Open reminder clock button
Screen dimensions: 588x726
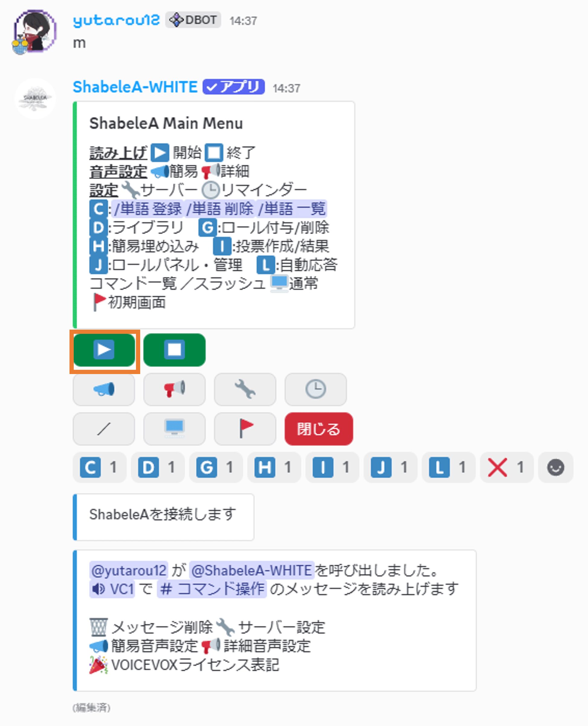pos(316,389)
